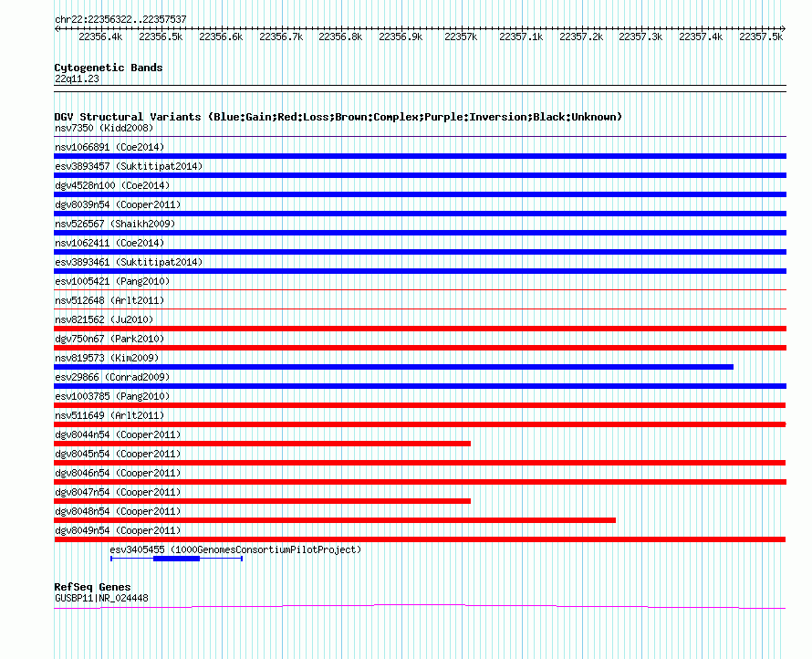Select dgv8048n54 (Cooper2011) label
The image size is (812, 659).
pyautogui.click(x=118, y=511)
